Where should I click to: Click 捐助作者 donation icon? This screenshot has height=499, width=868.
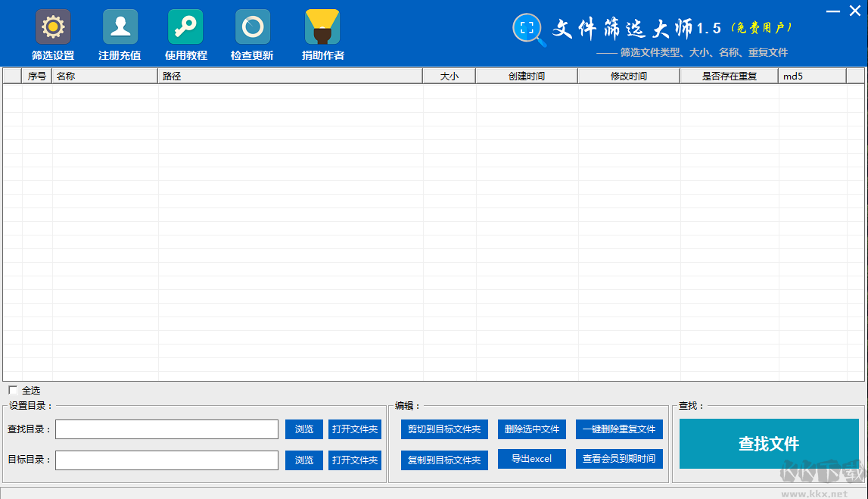click(x=322, y=27)
